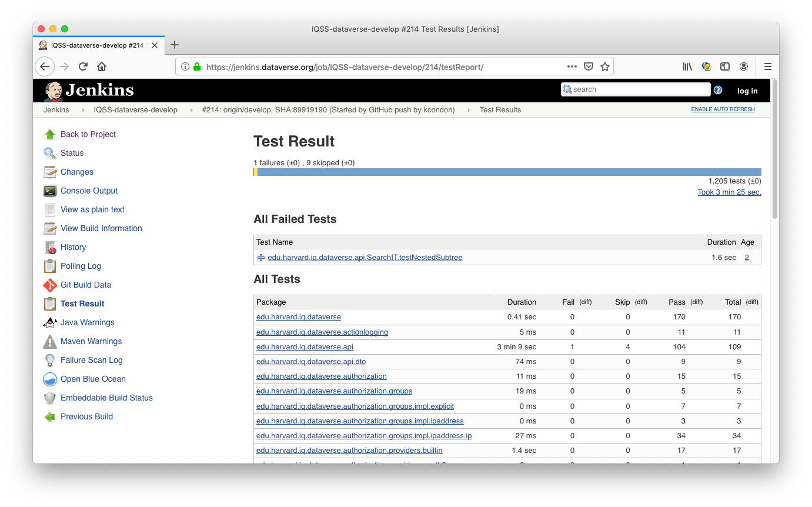Click the Open Blue Ocean icon
812x507 pixels.
(x=50, y=379)
